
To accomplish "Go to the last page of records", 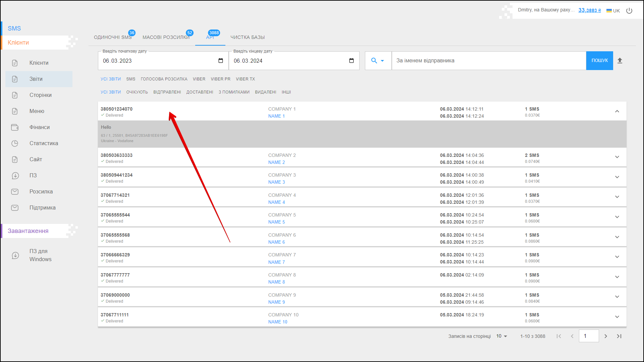I will pyautogui.click(x=619, y=336).
